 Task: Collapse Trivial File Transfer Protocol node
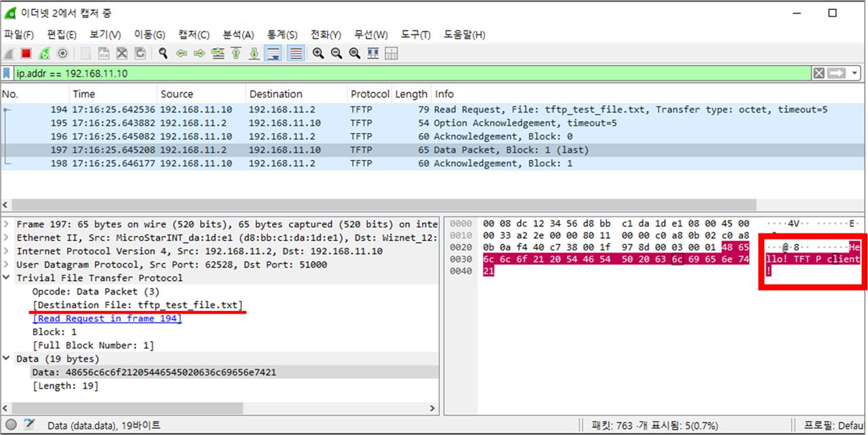[7, 278]
